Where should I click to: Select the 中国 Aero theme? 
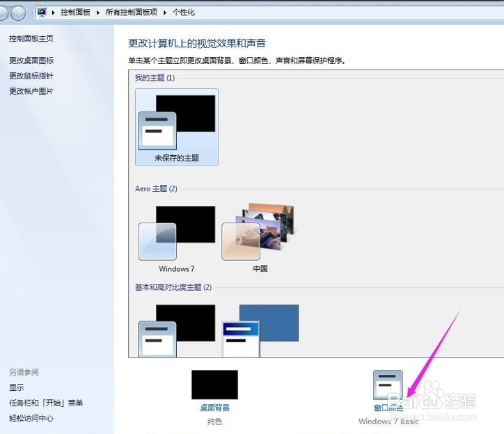260,239
